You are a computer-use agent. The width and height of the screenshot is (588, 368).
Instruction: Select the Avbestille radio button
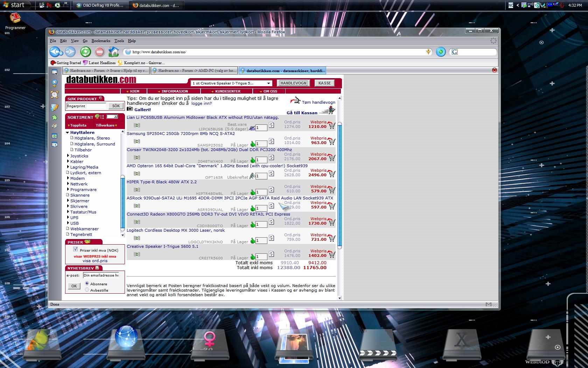(87, 289)
